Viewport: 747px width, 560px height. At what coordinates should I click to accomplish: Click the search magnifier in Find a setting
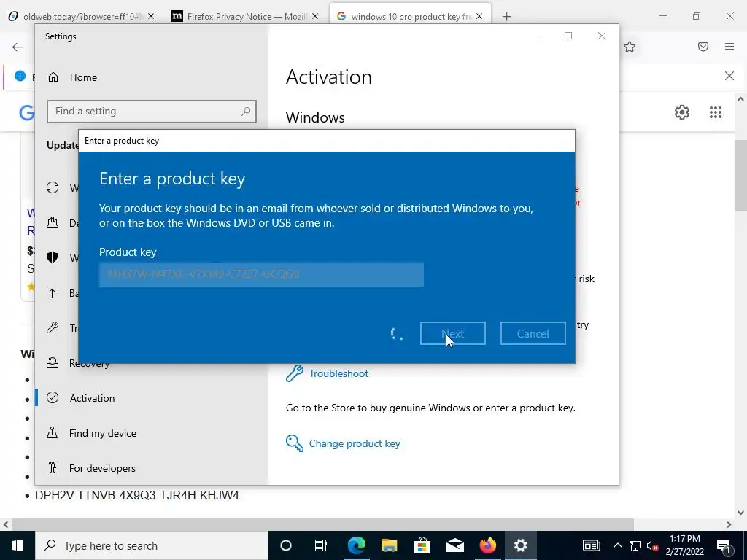246,112
